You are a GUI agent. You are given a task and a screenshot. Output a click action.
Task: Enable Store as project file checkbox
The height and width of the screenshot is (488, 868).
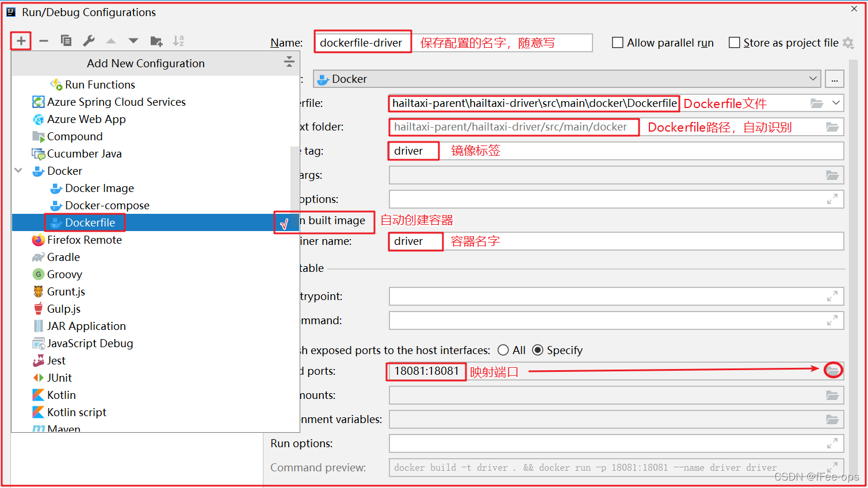click(734, 43)
